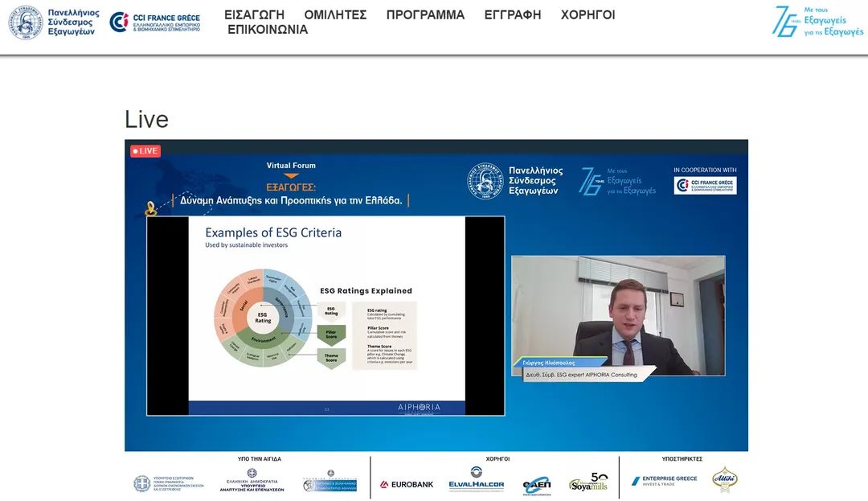Go to the ΠΡΟΓΡΑΜΜΑ page
This screenshot has height=501, width=868.
425,15
